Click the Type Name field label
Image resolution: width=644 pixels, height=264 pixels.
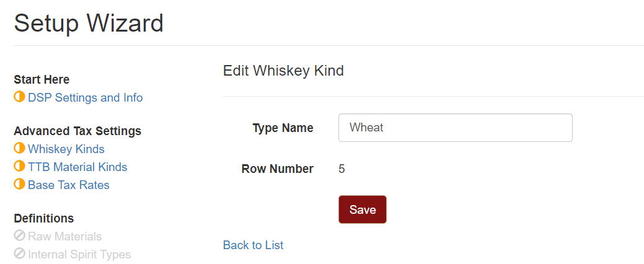click(x=283, y=128)
